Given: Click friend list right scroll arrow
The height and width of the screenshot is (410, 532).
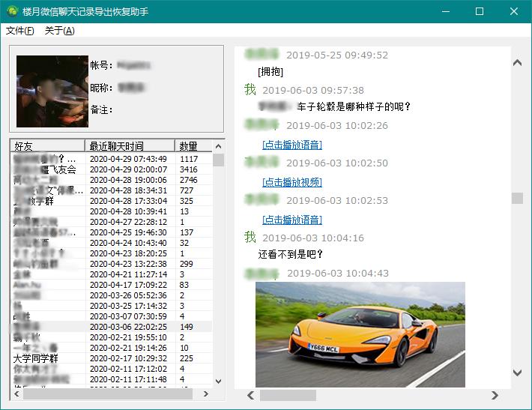Looking at the screenshot, I should 205,394.
